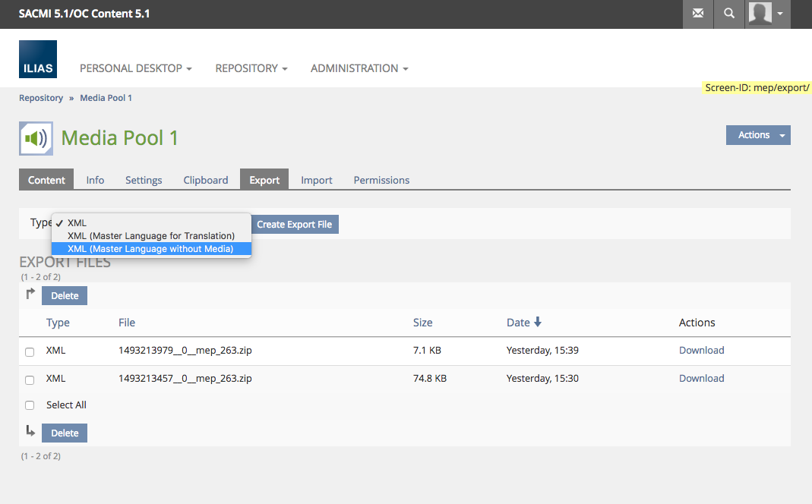Open the Administration menu
This screenshot has height=504, width=812.
[359, 68]
